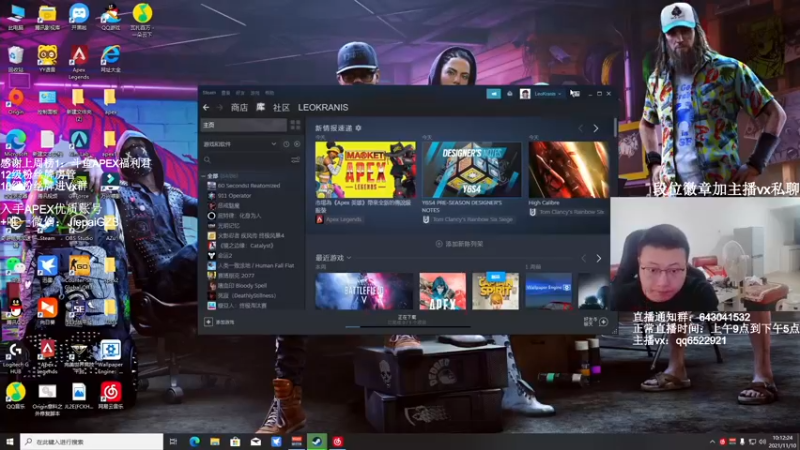
Task: Select Human Fall Flat in library
Action: click(256, 266)
